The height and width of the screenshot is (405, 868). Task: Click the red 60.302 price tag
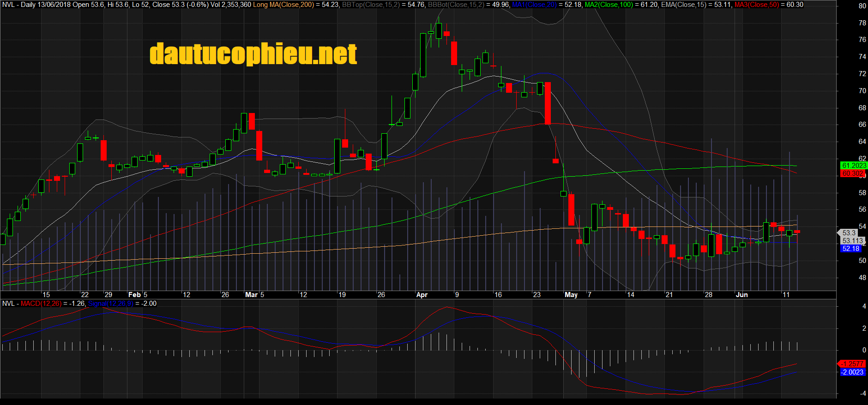(x=852, y=173)
